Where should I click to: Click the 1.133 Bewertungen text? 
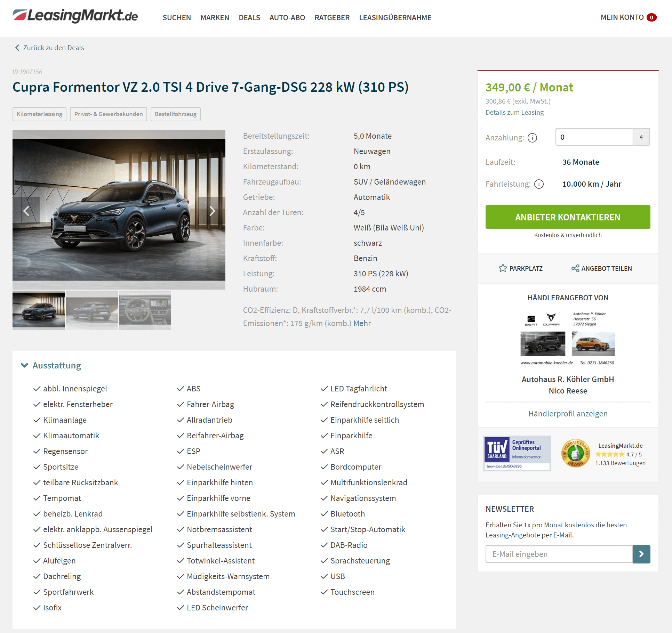click(x=620, y=463)
